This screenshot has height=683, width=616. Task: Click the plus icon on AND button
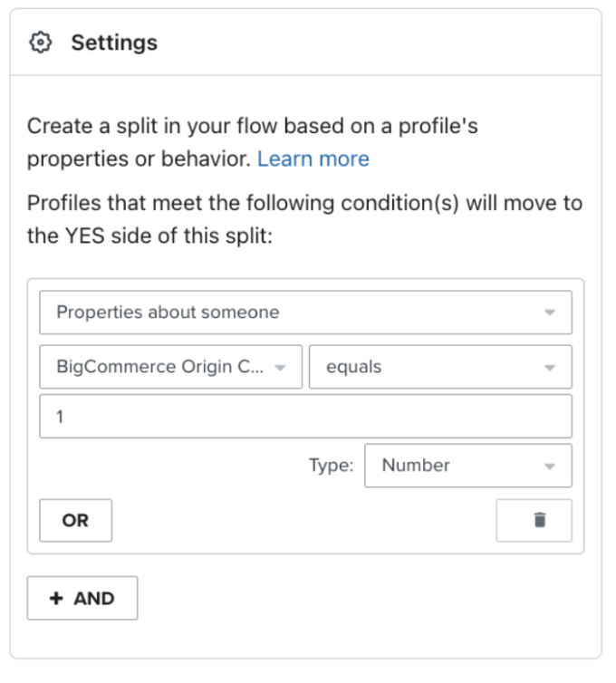coord(56,599)
